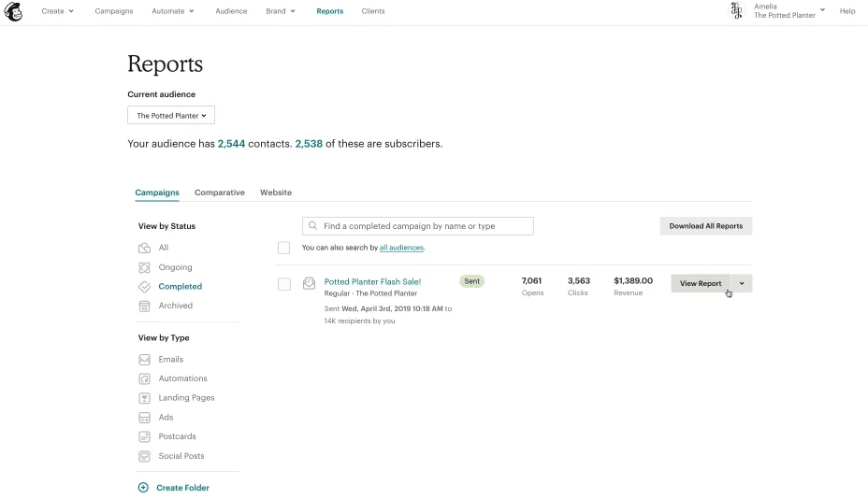Click the Emails envelope icon
The height and width of the screenshot is (499, 868).
[144, 360]
